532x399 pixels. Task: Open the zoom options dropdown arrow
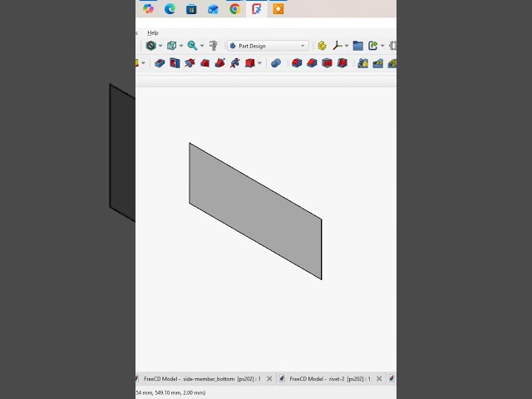(202, 46)
